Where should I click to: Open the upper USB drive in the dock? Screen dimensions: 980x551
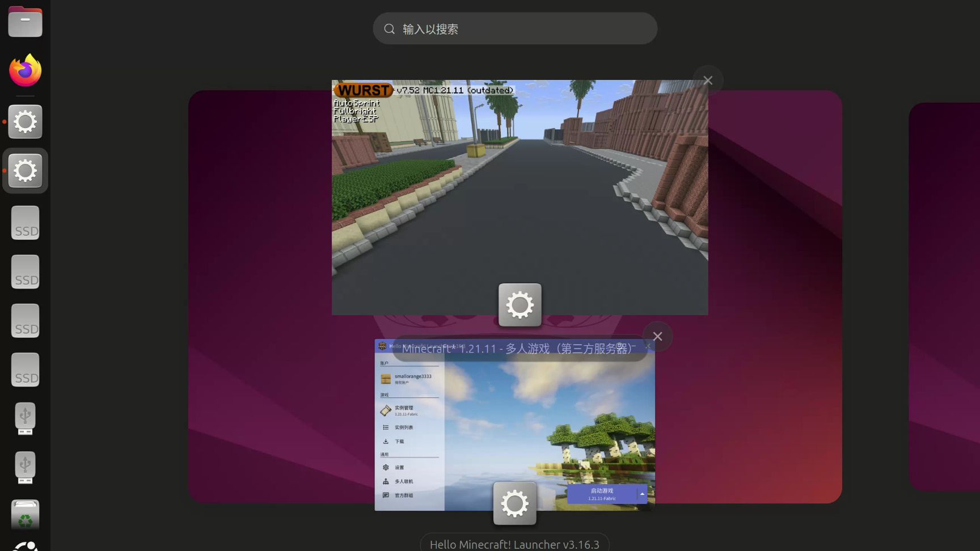25,419
